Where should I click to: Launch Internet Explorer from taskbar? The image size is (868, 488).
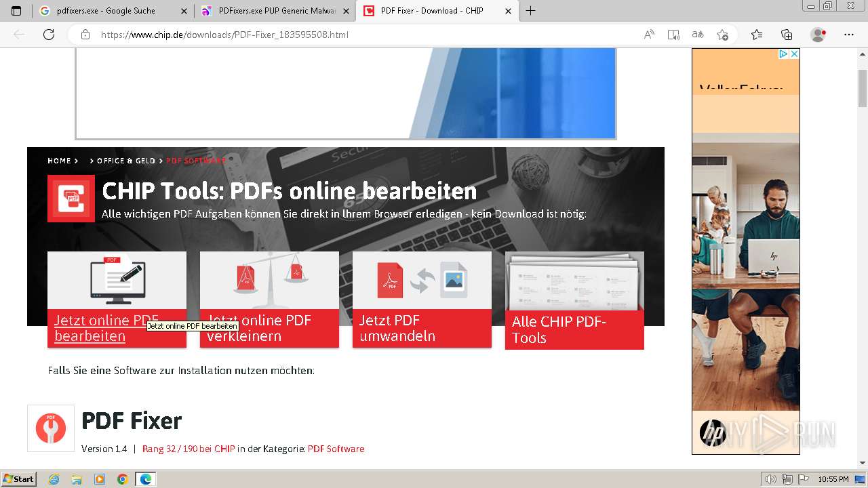[54, 479]
